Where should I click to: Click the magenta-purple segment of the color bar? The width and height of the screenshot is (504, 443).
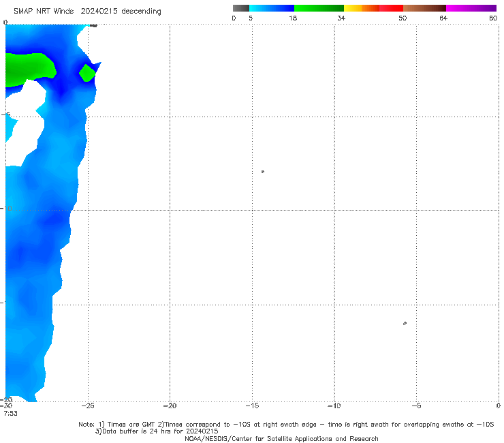click(x=471, y=8)
